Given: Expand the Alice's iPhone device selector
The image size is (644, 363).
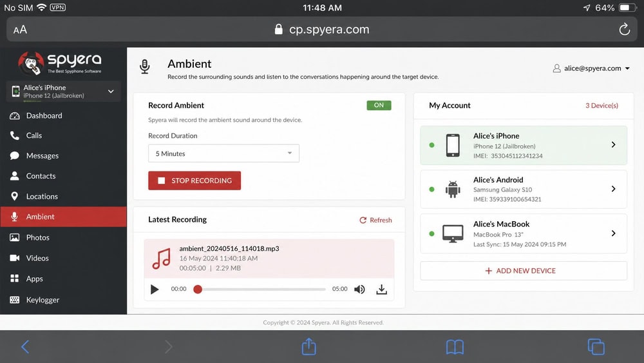Looking at the screenshot, I should 63,92.
